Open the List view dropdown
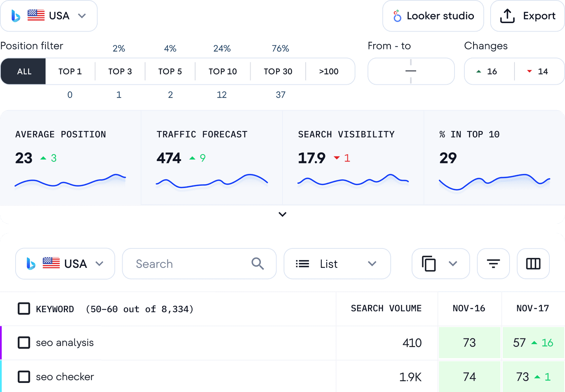The image size is (565, 392). 337,264
